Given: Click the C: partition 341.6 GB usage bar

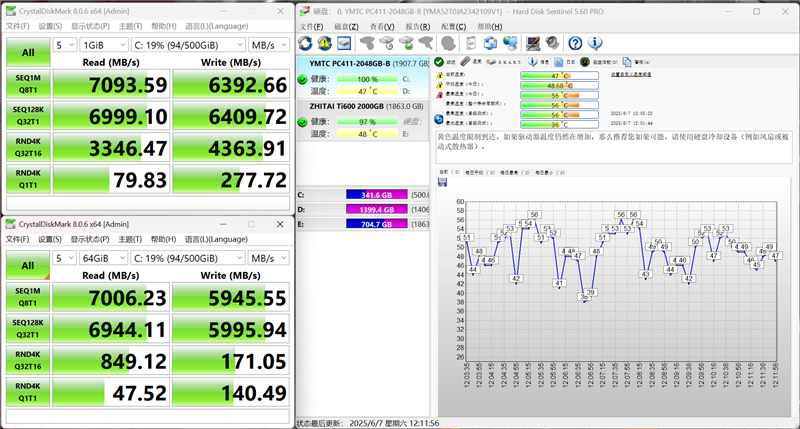Looking at the screenshot, I should coord(377,195).
